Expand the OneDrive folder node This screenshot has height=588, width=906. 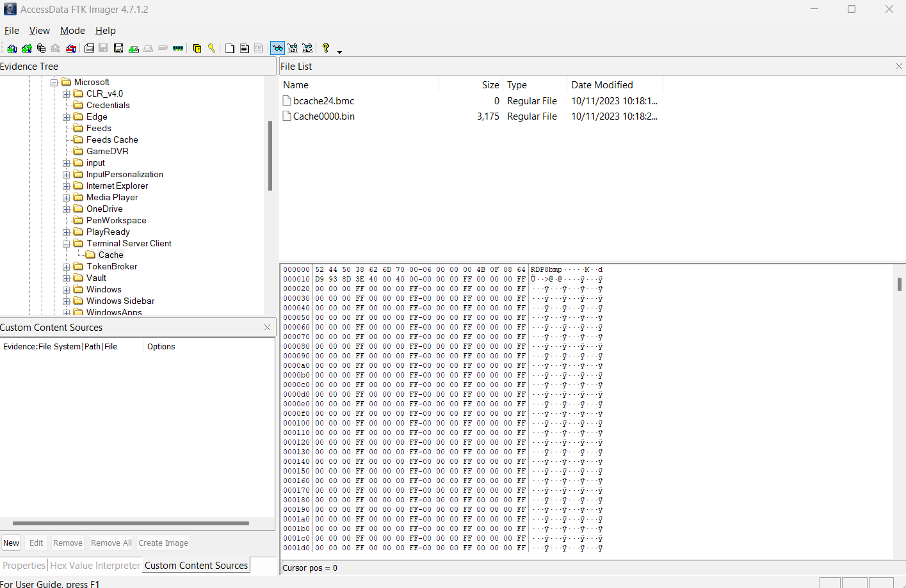coord(67,209)
